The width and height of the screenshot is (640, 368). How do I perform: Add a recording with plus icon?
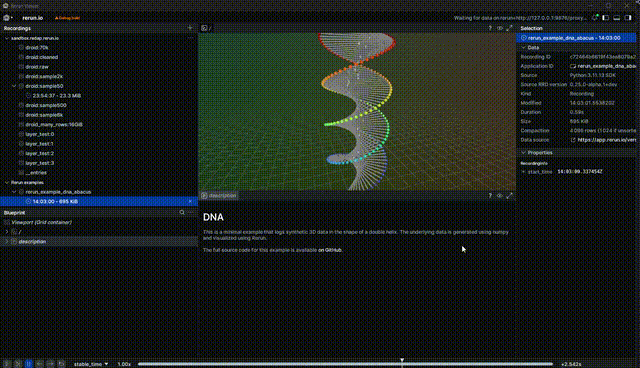190,28
